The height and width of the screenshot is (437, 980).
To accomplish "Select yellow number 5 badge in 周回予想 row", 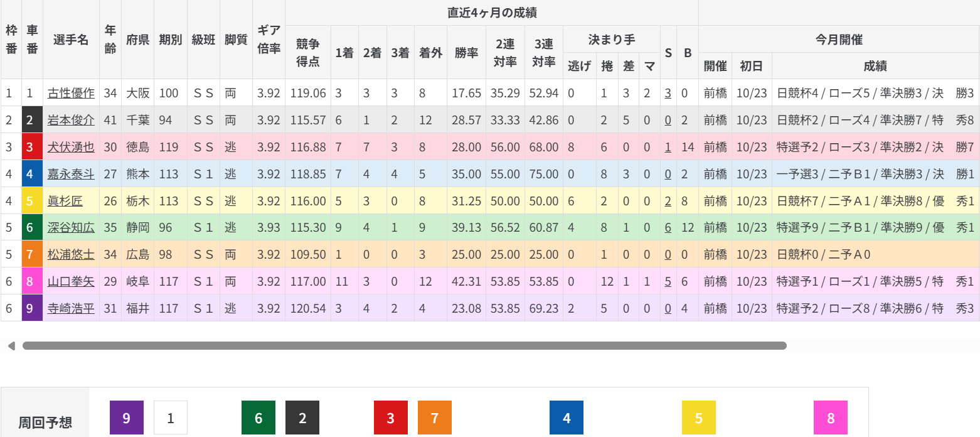I will click(699, 418).
